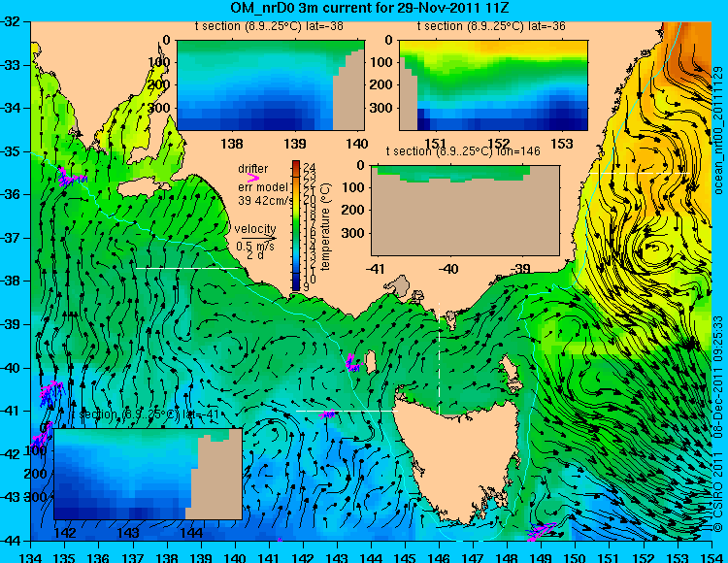Click the '153' label under the lat=-36 section
Image resolution: width=728 pixels, height=563 pixels.
(x=562, y=144)
